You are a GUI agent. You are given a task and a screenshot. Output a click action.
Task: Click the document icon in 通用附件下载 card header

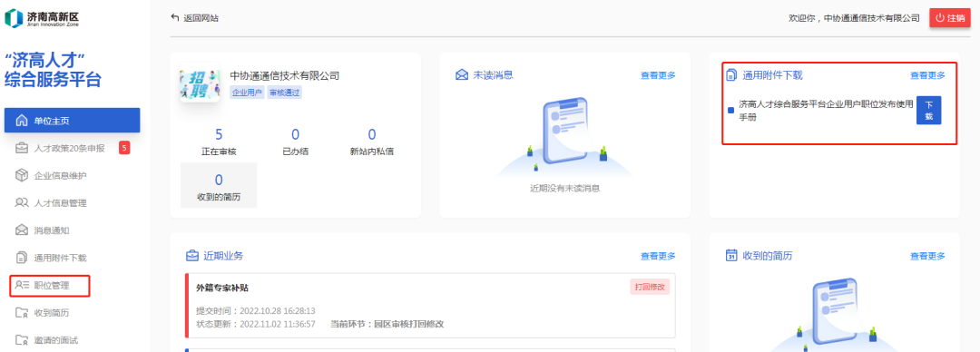pos(731,75)
